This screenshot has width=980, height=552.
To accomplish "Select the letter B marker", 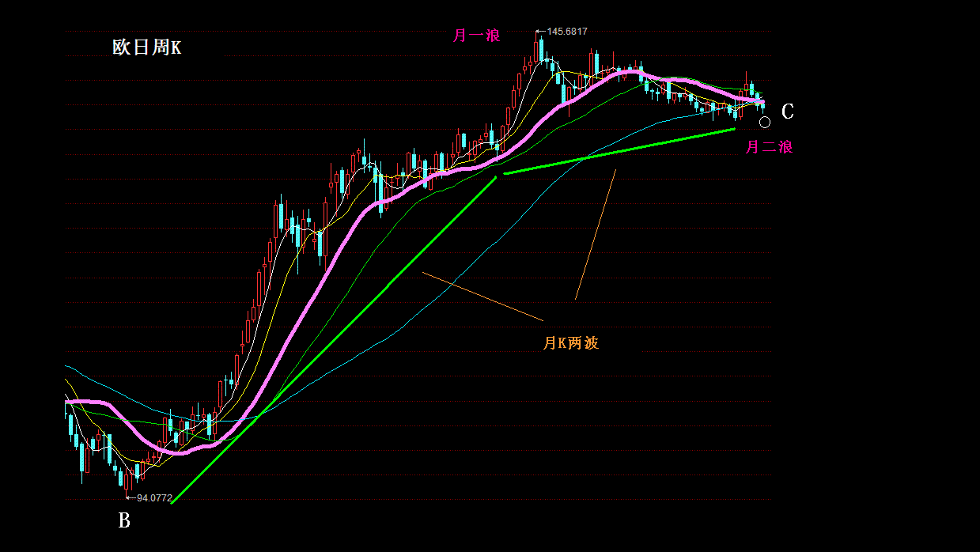I will tap(124, 521).
